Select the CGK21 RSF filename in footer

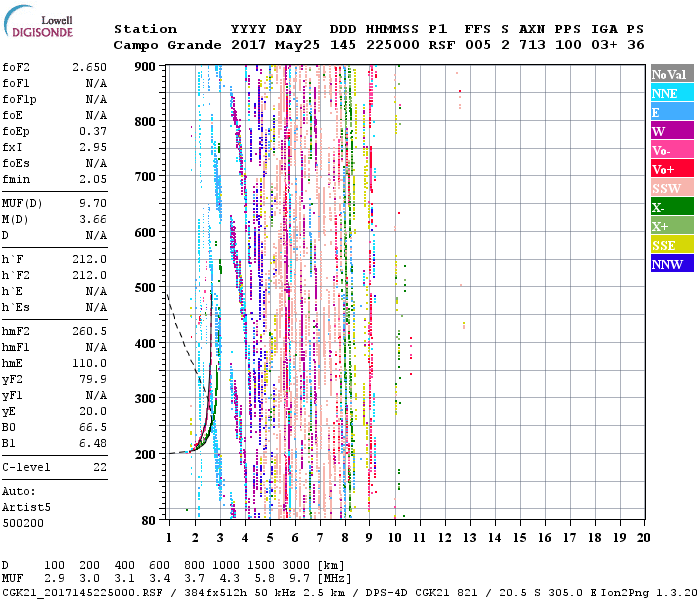click(x=72, y=592)
